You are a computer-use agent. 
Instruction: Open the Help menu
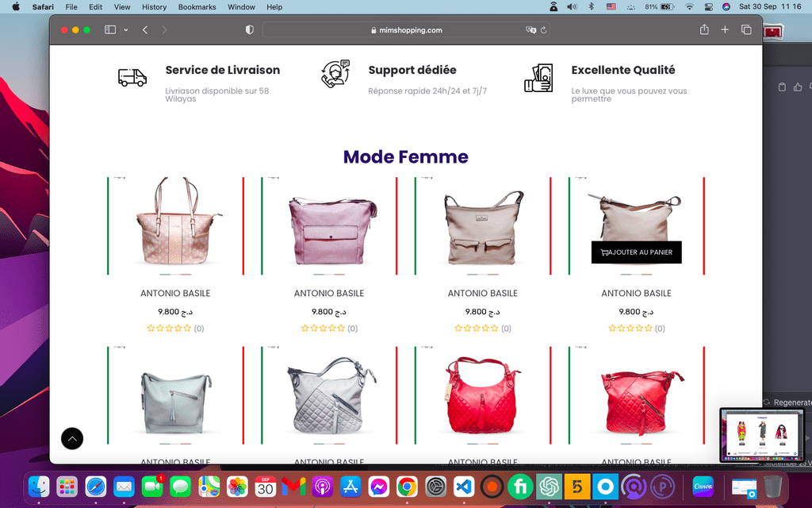pyautogui.click(x=274, y=6)
